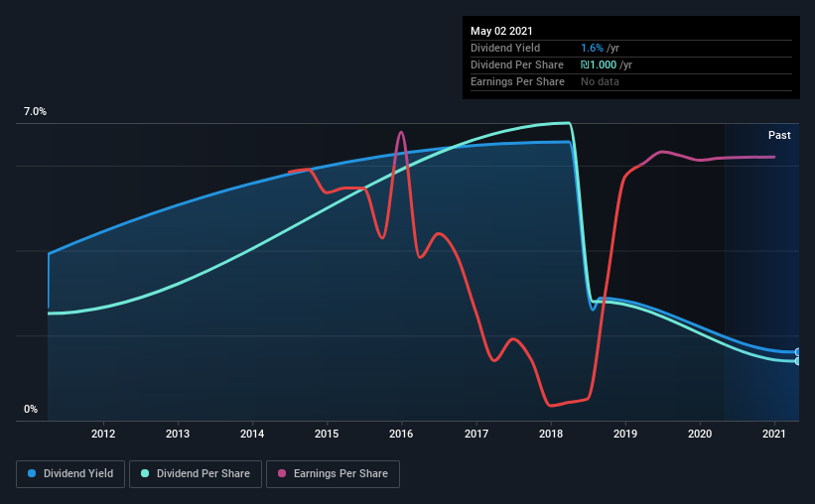Image resolution: width=815 pixels, height=504 pixels.
Task: Select the teal Dividend Per Share endpoint marker
Action: click(797, 361)
